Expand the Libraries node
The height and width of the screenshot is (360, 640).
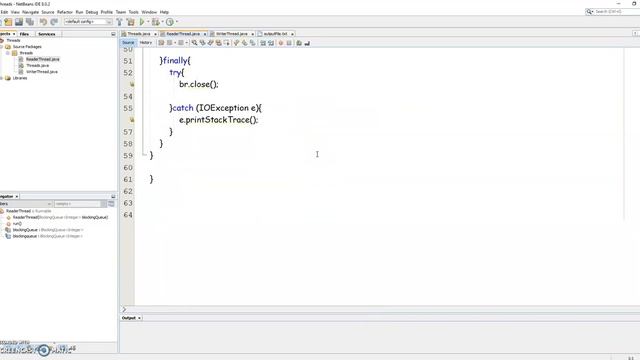click(x=2, y=78)
